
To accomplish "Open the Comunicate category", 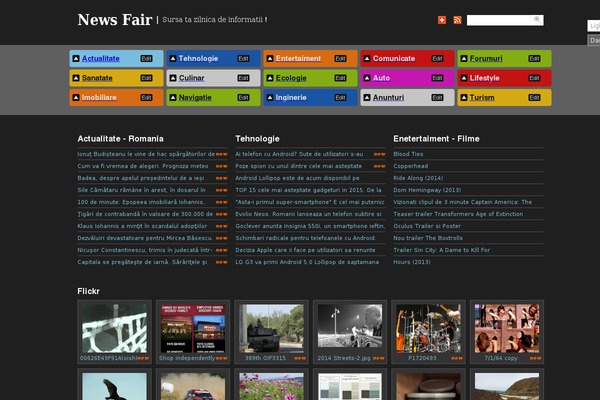I will pos(394,59).
